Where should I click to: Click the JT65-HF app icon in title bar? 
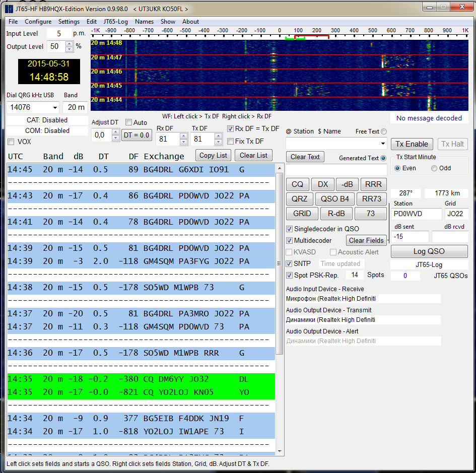coord(9,9)
